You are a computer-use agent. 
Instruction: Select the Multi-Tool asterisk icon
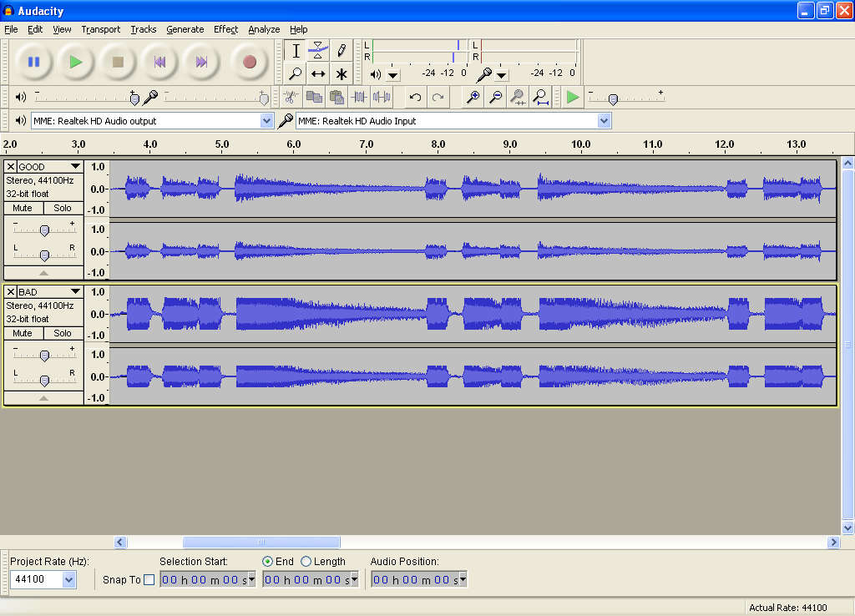coord(341,73)
